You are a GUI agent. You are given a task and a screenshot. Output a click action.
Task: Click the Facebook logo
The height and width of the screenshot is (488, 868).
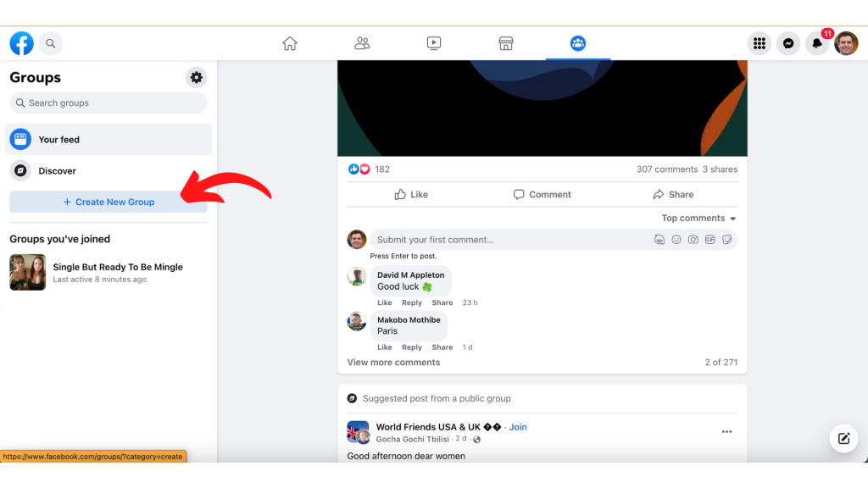click(21, 43)
